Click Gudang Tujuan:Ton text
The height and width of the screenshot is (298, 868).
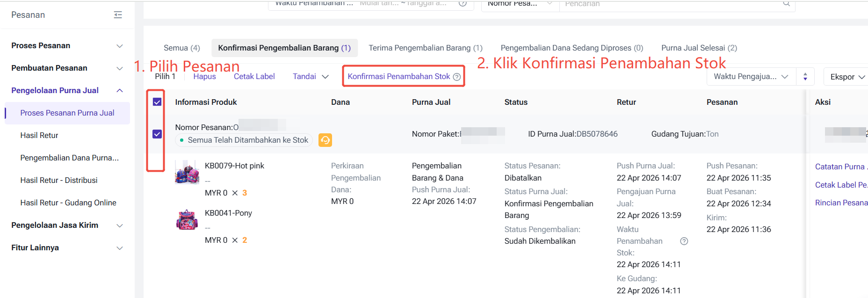(x=685, y=134)
